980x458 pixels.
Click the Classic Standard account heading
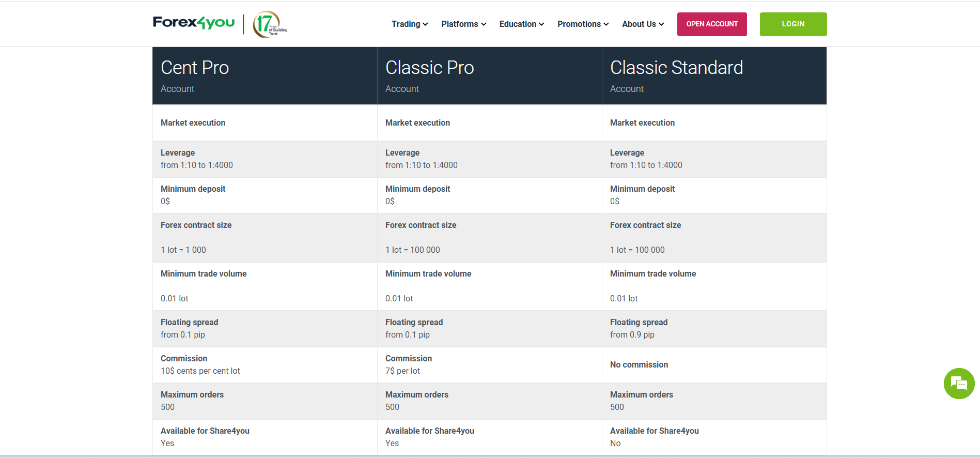tap(676, 68)
